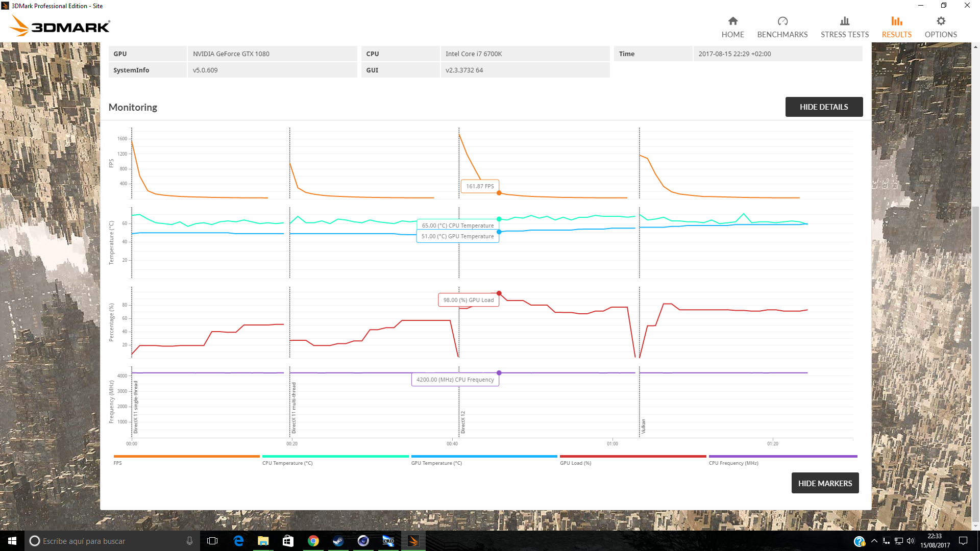Click the taskbar volume icon
The height and width of the screenshot is (551, 980).
[x=911, y=541]
